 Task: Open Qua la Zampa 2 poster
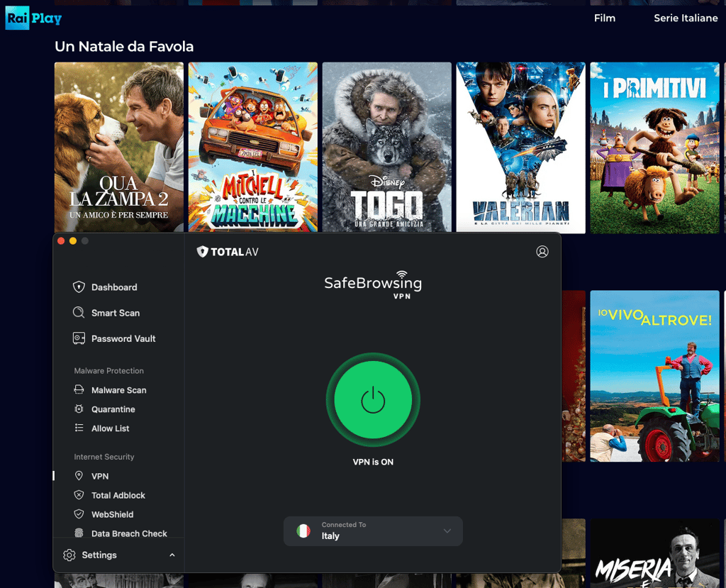[x=119, y=148]
